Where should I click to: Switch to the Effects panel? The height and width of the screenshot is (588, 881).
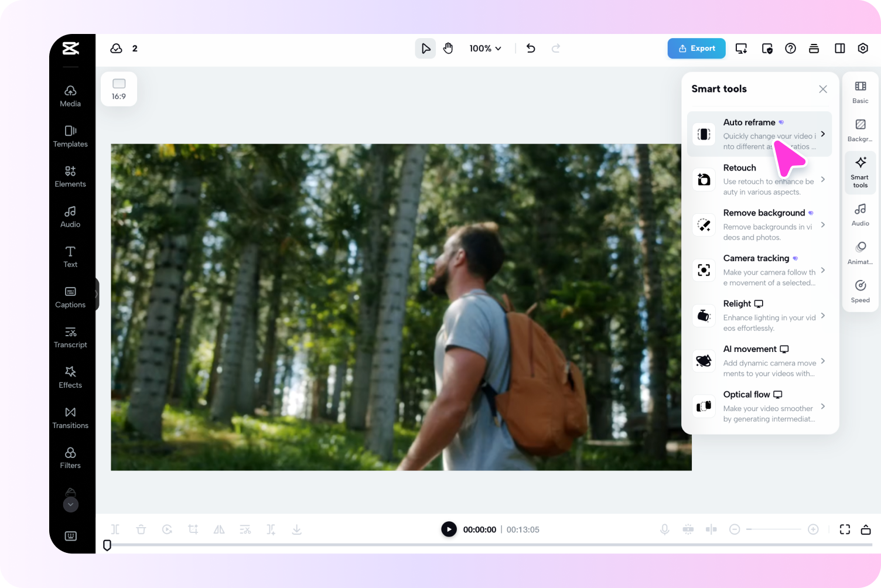point(70,377)
